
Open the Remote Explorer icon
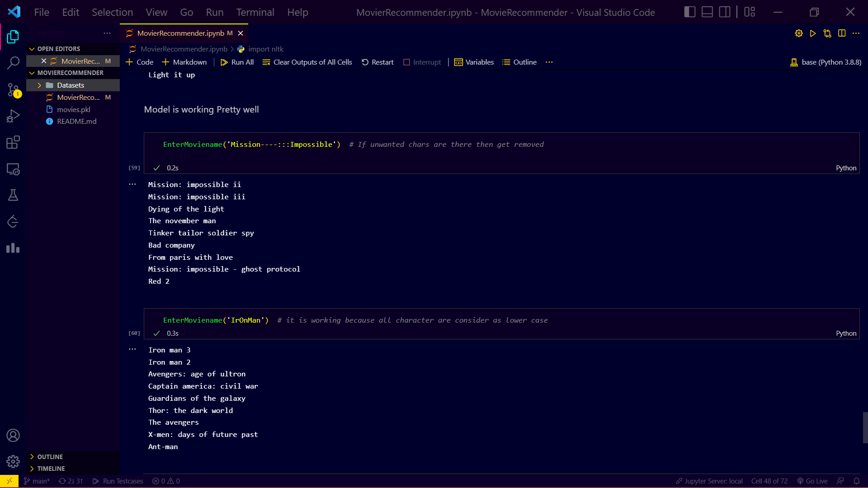pyautogui.click(x=13, y=169)
